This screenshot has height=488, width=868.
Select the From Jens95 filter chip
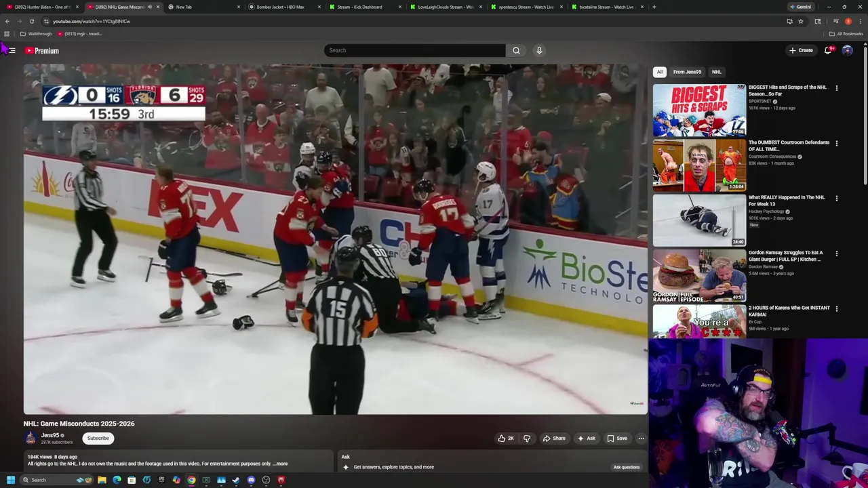[687, 72]
